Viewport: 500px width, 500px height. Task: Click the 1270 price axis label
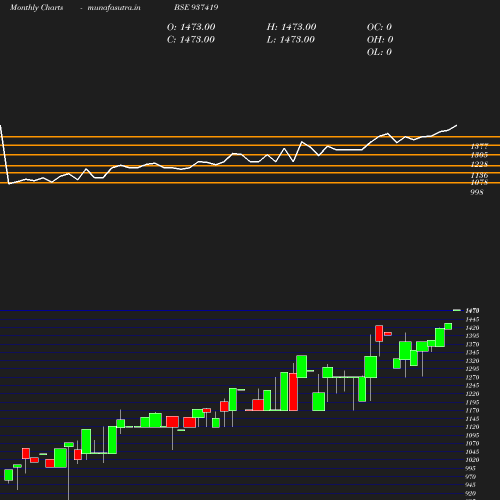(x=472, y=377)
